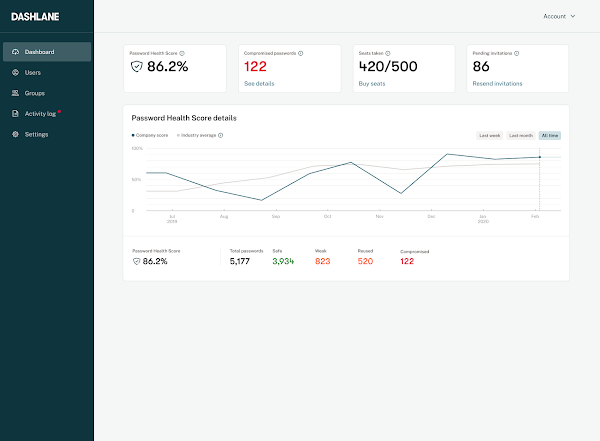Viewport: 600px width, 441px height.
Task: Select the Last week range
Action: click(x=489, y=136)
